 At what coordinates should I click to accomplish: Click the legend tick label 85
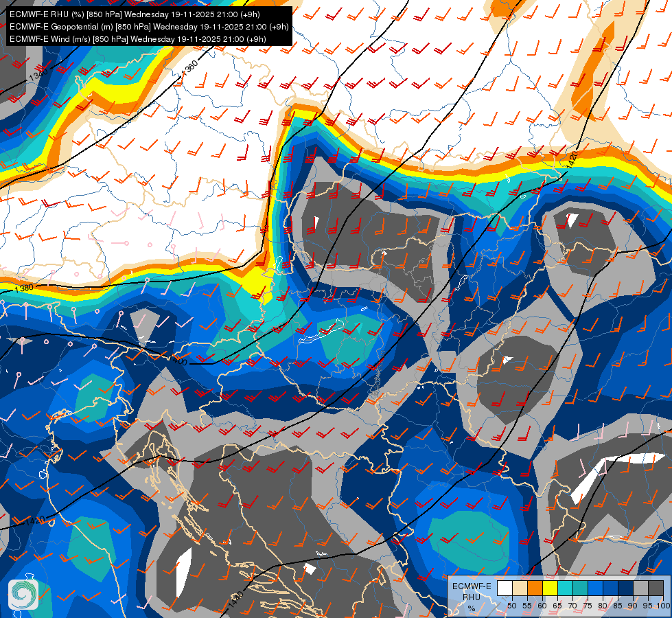618,606
